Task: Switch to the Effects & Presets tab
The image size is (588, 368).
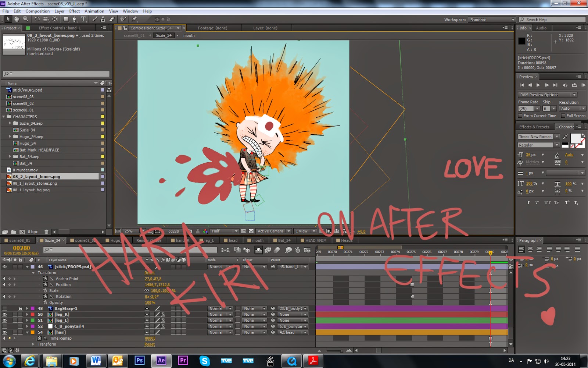Action: click(534, 127)
